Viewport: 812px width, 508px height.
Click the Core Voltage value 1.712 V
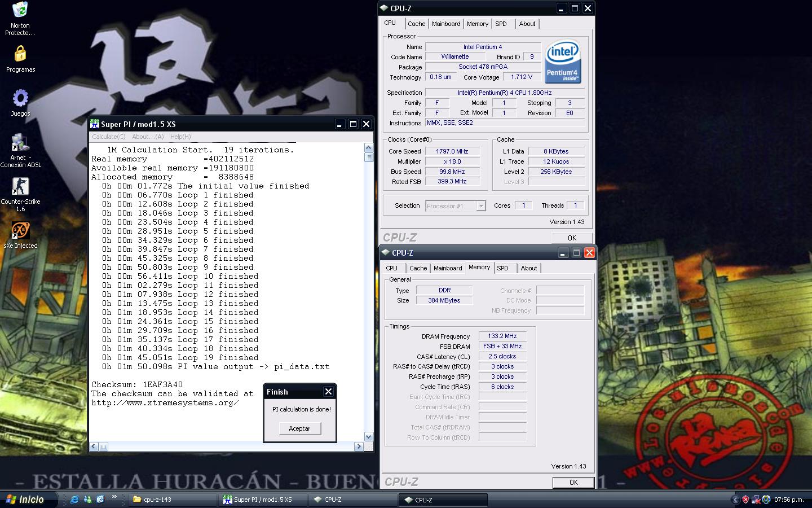tap(522, 77)
